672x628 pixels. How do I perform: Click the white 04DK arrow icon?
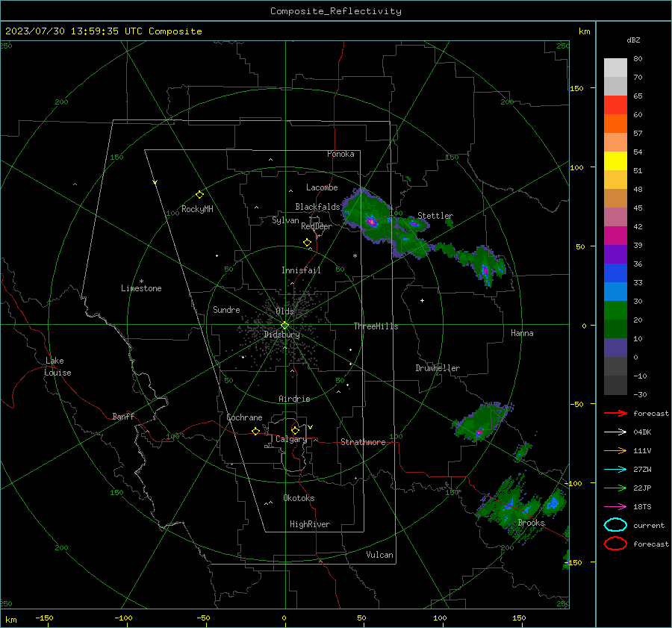coord(615,432)
